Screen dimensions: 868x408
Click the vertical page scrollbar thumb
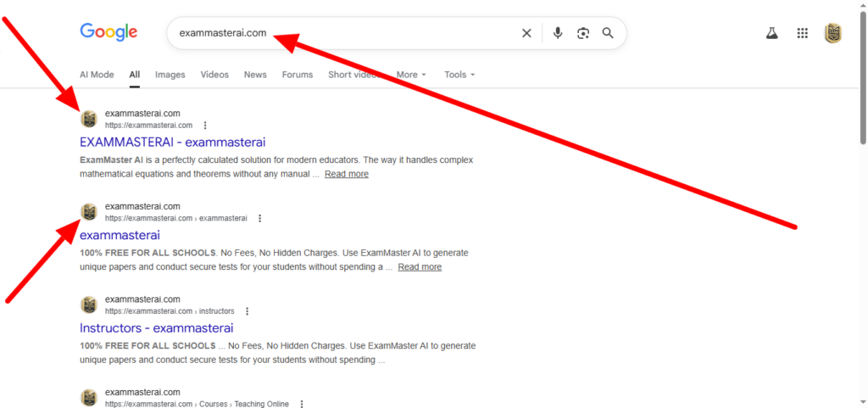[863, 77]
